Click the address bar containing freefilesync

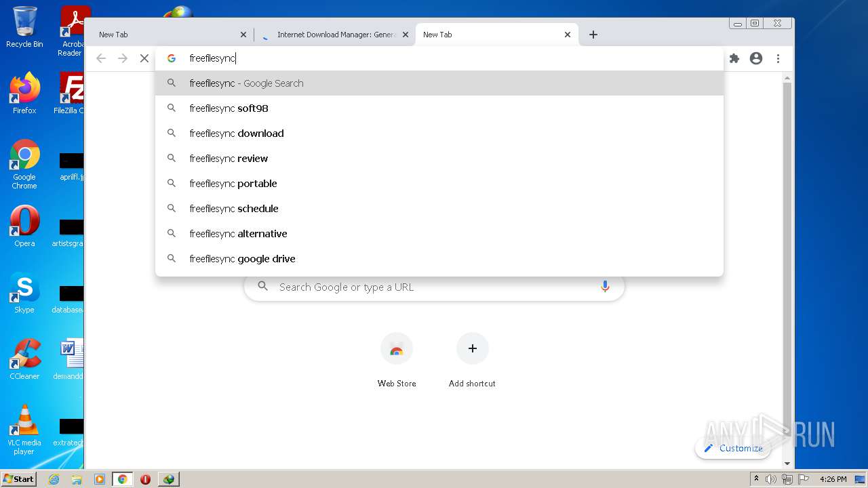coord(439,58)
